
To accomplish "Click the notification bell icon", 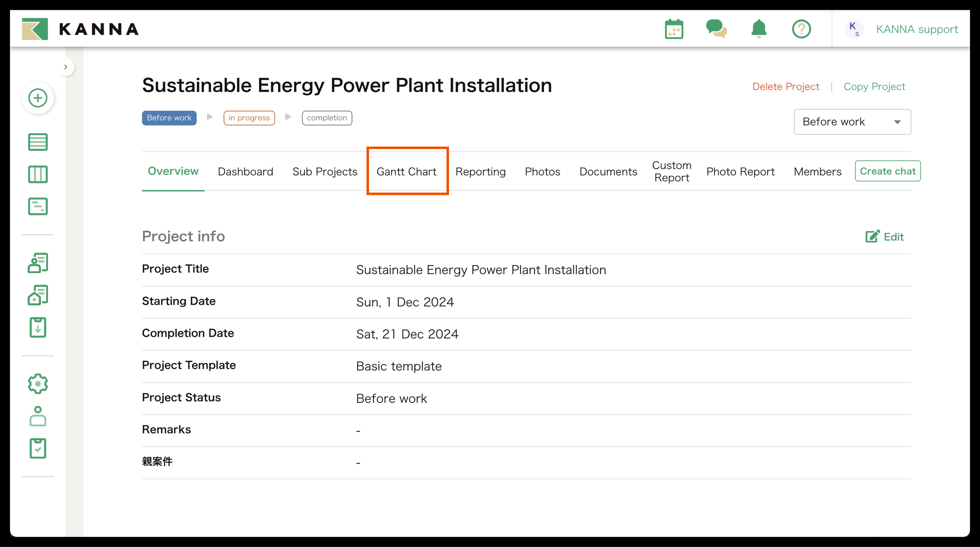I will (x=758, y=29).
